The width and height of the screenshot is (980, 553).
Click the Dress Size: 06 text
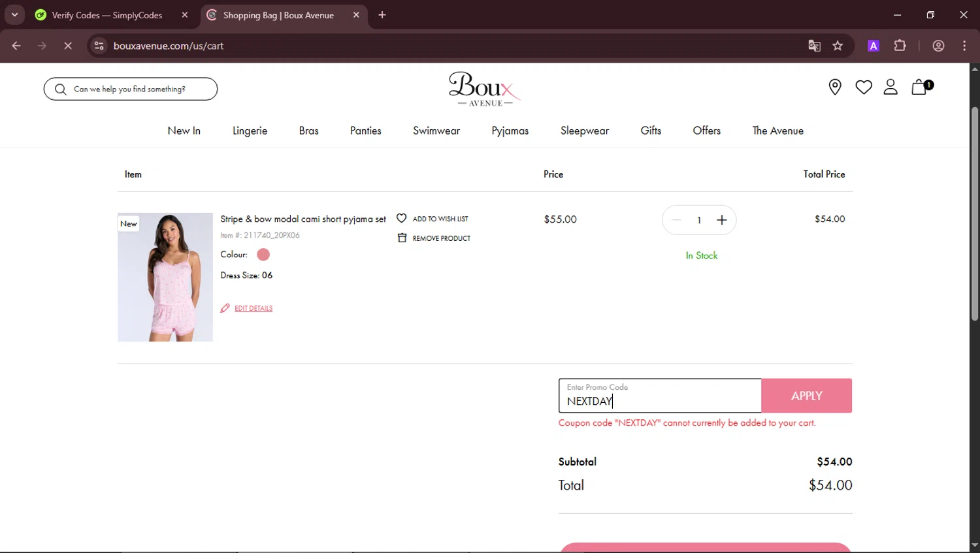click(x=246, y=275)
